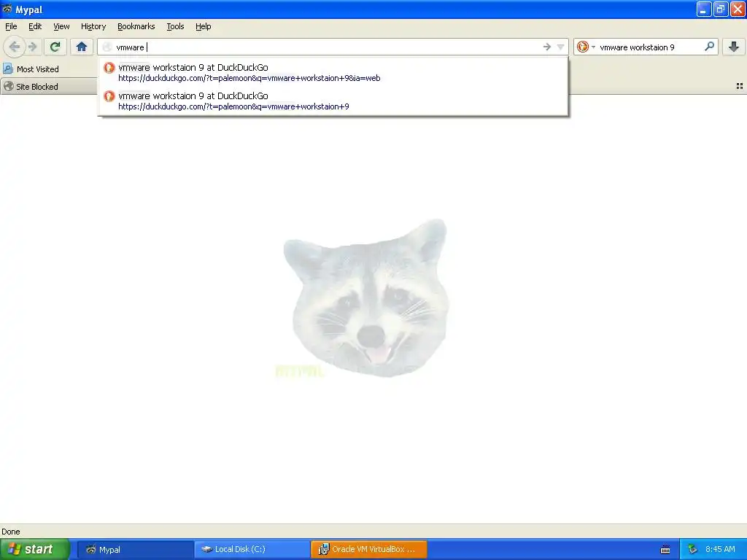Minimize the Mypal window
Image resolution: width=747 pixels, height=560 pixels.
tap(704, 9)
